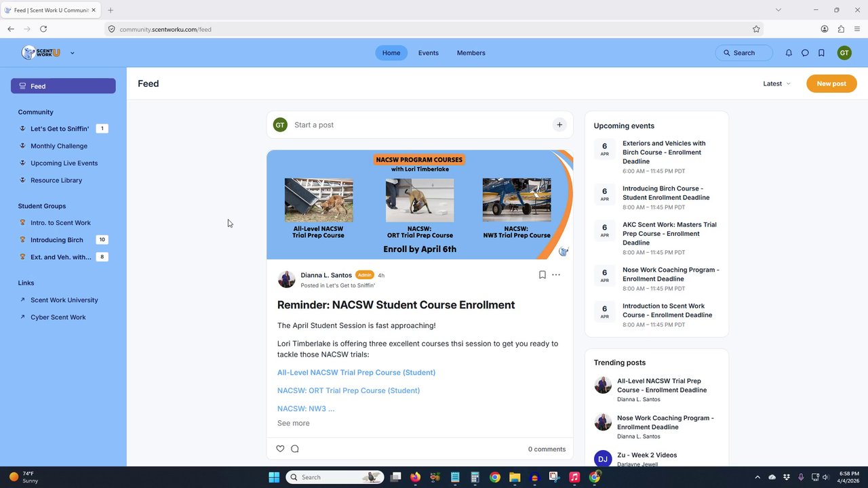Click the speaker volume icon in the system tray

825,477
